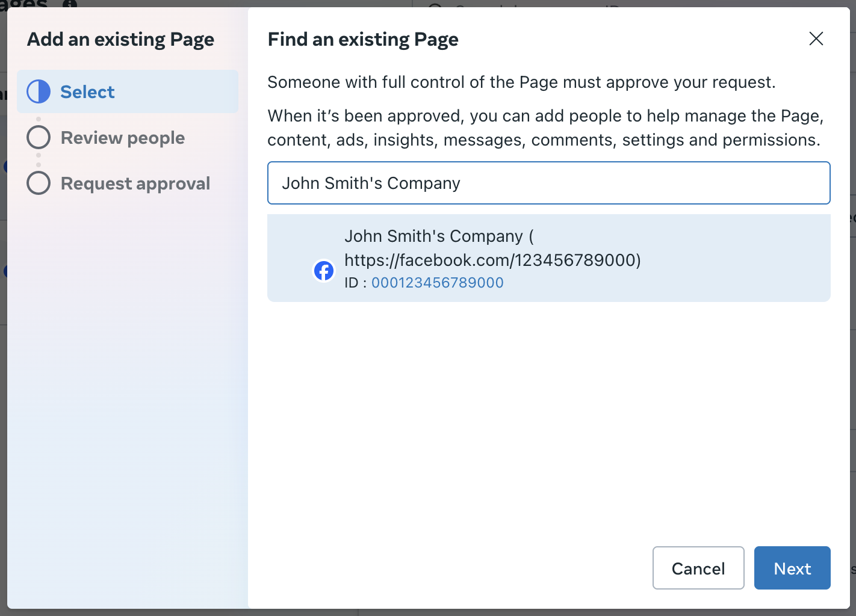Close the Find an existing Page dialog
Image resolution: width=856 pixels, height=616 pixels.
[x=816, y=39]
